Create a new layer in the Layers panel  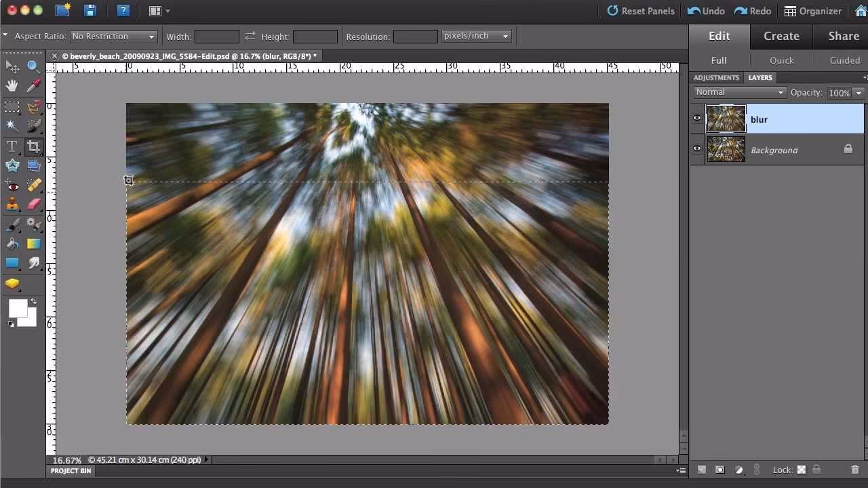pos(701,469)
